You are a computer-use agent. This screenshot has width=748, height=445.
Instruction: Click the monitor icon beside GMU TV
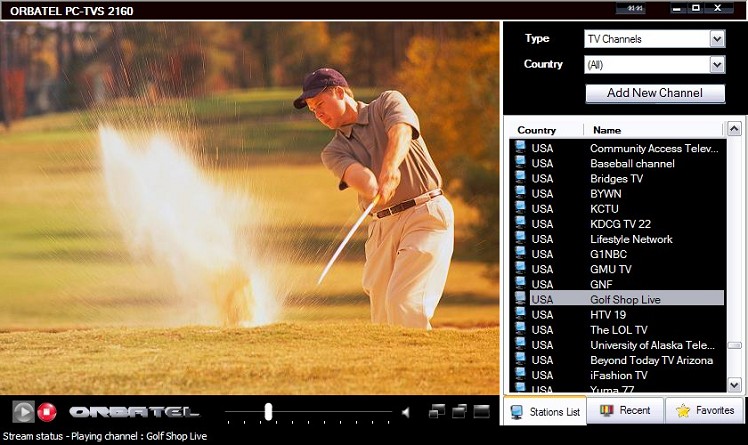pos(520,268)
